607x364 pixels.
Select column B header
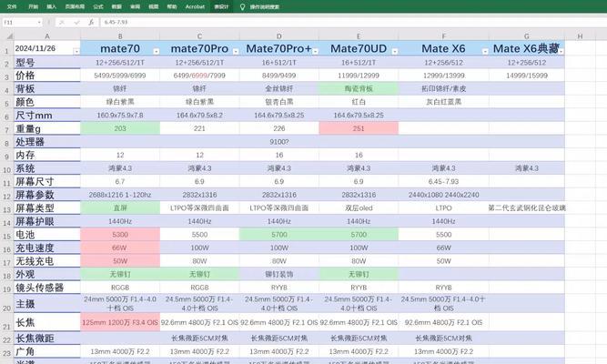(120, 36)
